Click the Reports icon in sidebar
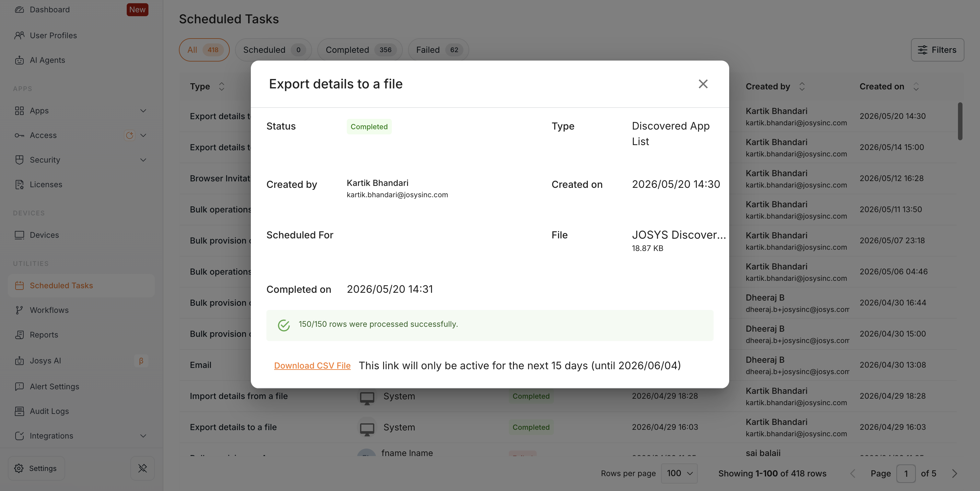980x491 pixels. click(x=19, y=335)
